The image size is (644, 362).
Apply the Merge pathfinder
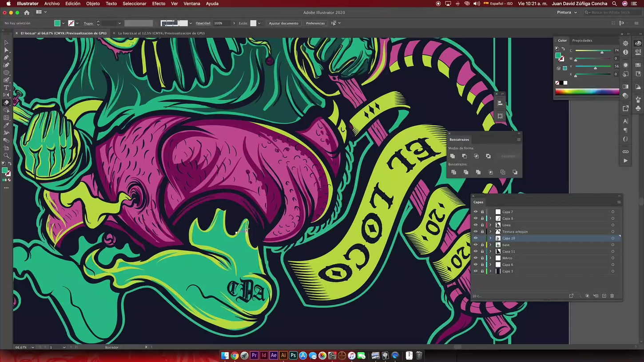478,172
